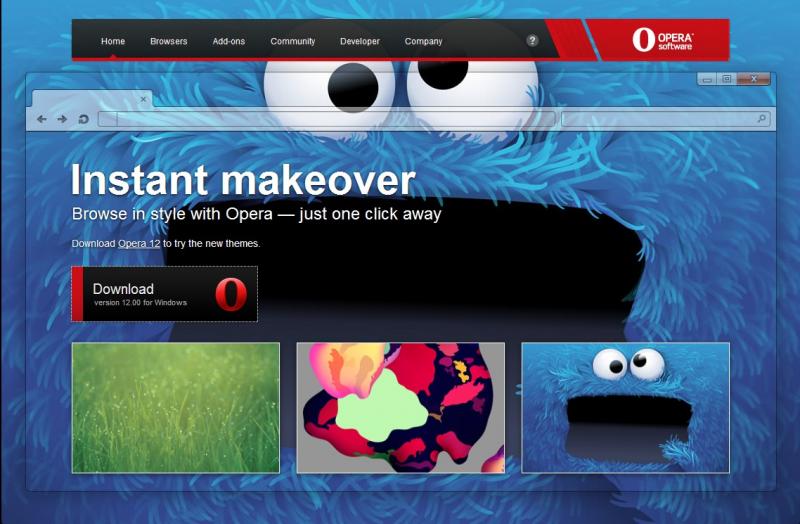Open the Browsers menu

coord(168,41)
